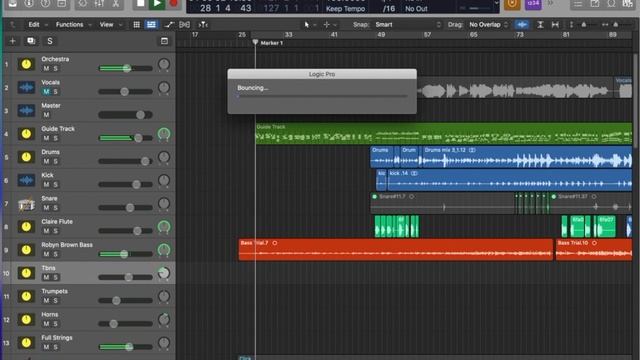Image resolution: width=640 pixels, height=360 pixels.
Task: Click the Snare drum kit track icon
Action: [26, 203]
